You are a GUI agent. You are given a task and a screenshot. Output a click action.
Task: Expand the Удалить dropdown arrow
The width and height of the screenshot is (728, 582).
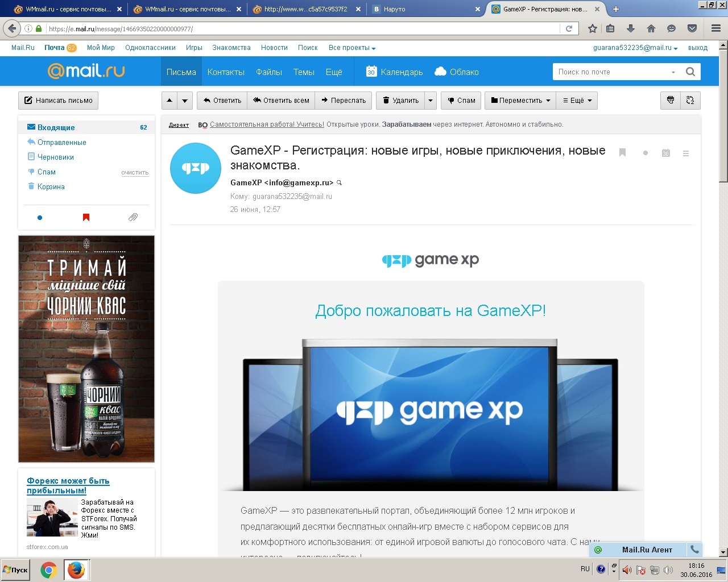click(x=431, y=101)
